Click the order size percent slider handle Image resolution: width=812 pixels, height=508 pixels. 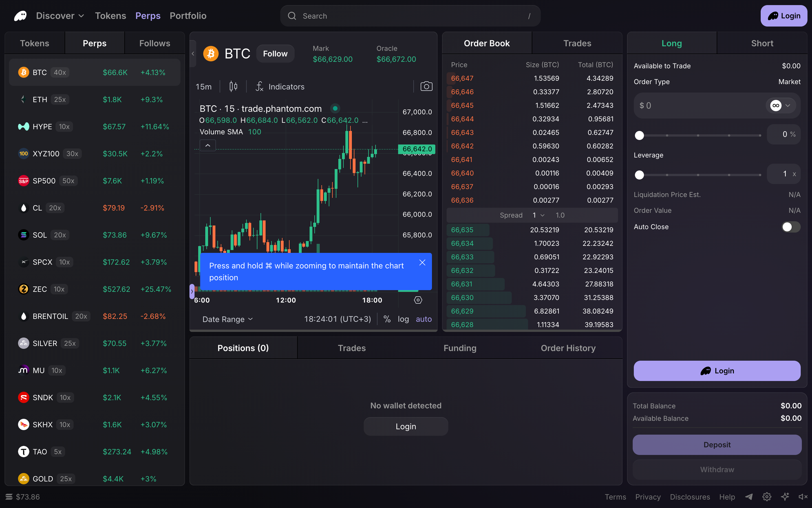(x=639, y=135)
